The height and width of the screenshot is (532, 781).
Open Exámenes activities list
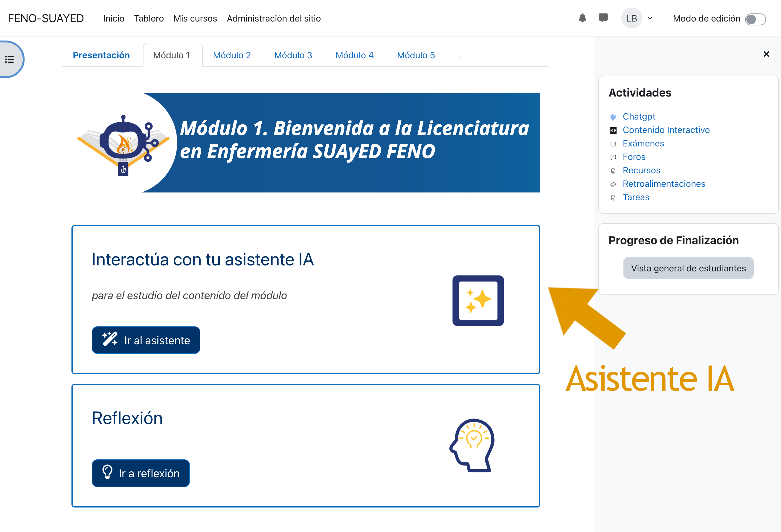(x=643, y=143)
